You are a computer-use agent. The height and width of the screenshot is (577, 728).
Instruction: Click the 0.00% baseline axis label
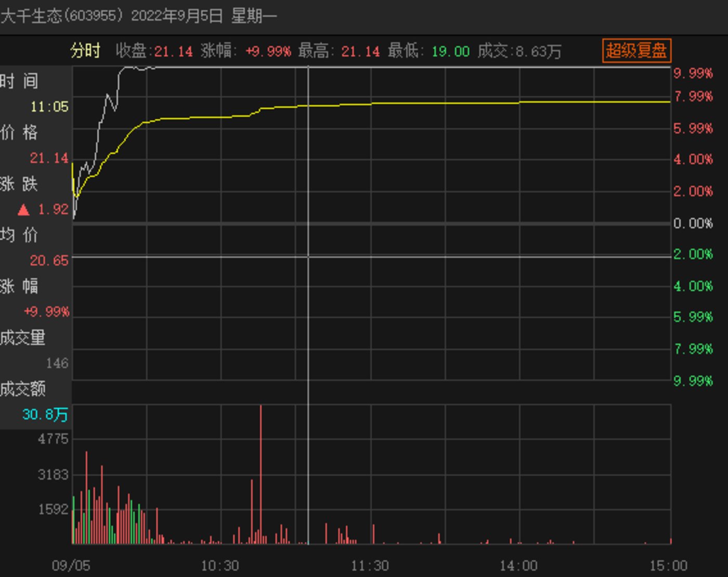693,223
